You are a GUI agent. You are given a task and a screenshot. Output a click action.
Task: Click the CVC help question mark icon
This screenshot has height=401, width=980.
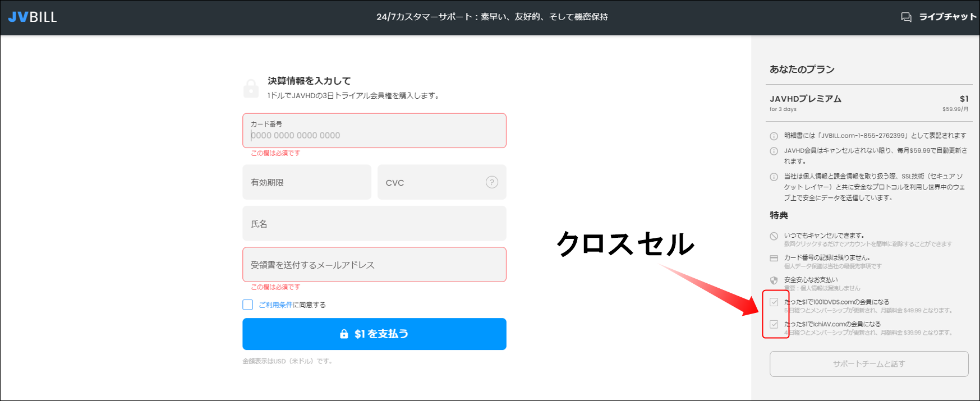click(491, 182)
